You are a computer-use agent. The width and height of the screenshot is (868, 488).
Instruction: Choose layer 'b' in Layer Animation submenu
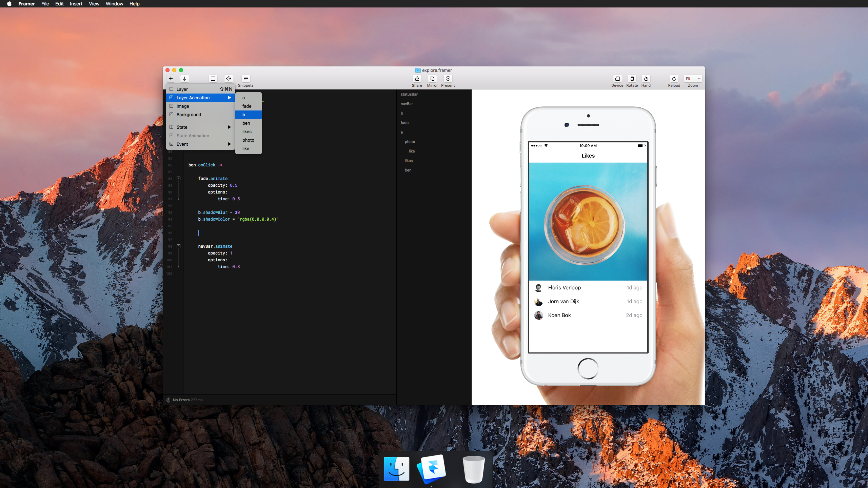pos(248,115)
